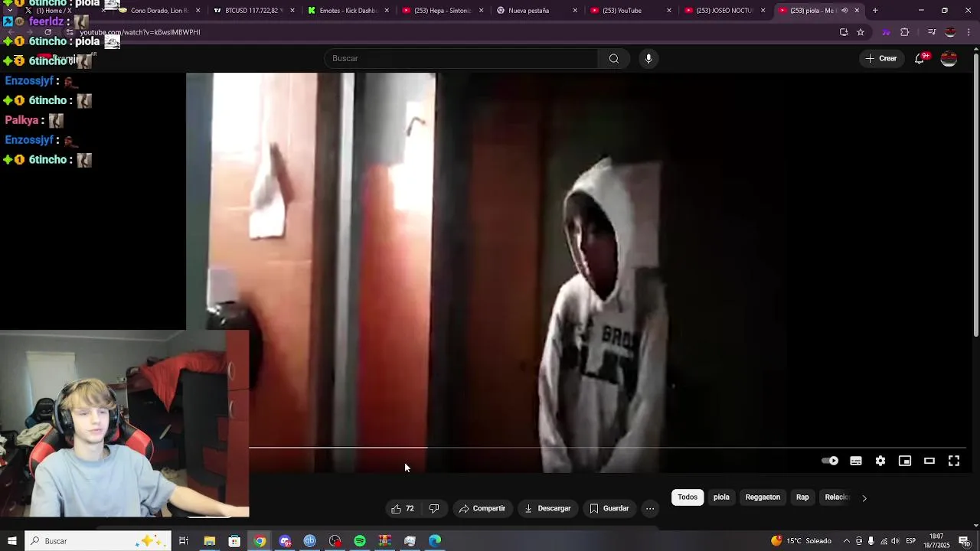The width and height of the screenshot is (980, 551).
Task: Open Microsoft Store taskbar icon
Action: pyautogui.click(x=234, y=541)
